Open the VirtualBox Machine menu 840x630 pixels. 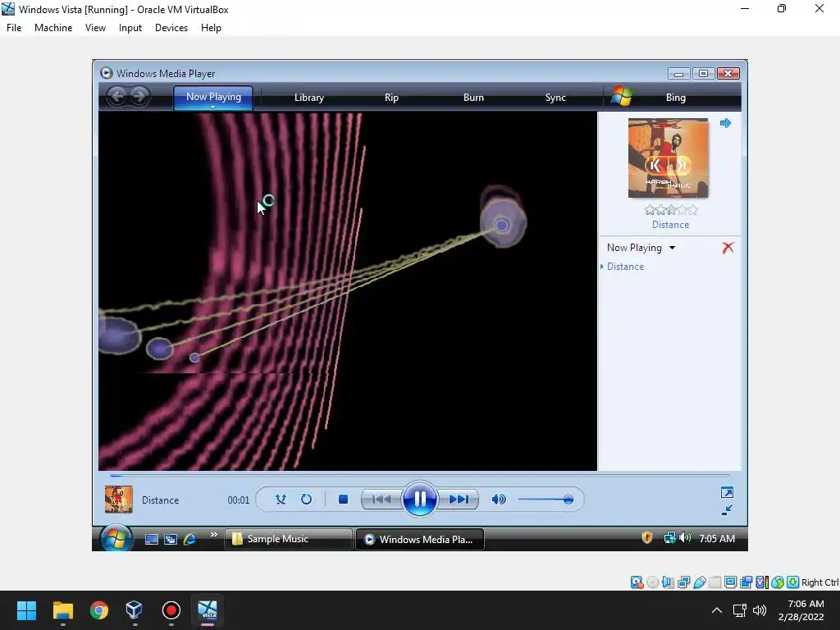(x=53, y=28)
